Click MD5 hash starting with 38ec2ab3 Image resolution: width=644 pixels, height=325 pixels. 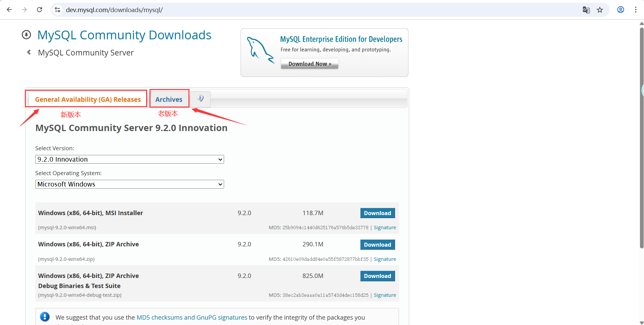pyautogui.click(x=326, y=295)
